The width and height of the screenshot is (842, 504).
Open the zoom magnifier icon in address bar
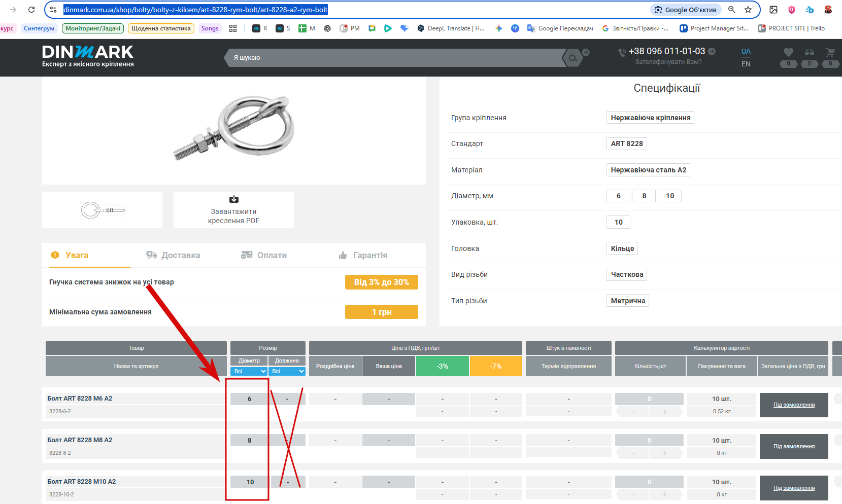(732, 10)
